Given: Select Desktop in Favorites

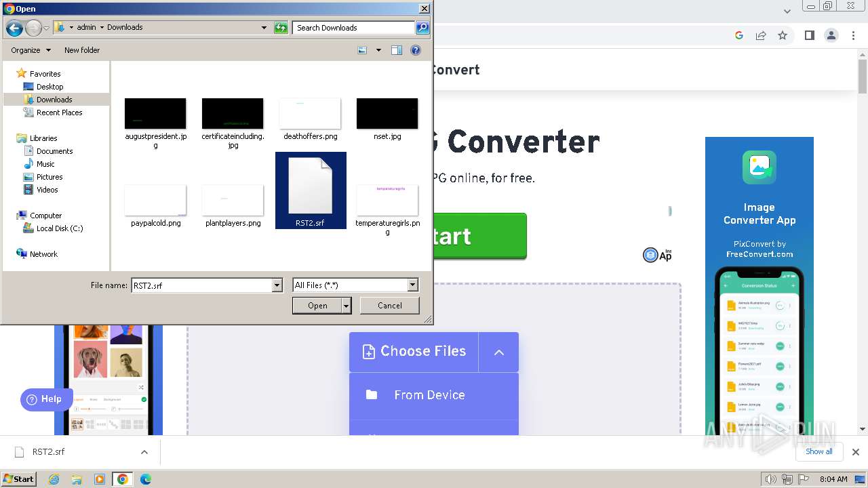Looking at the screenshot, I should 50,87.
